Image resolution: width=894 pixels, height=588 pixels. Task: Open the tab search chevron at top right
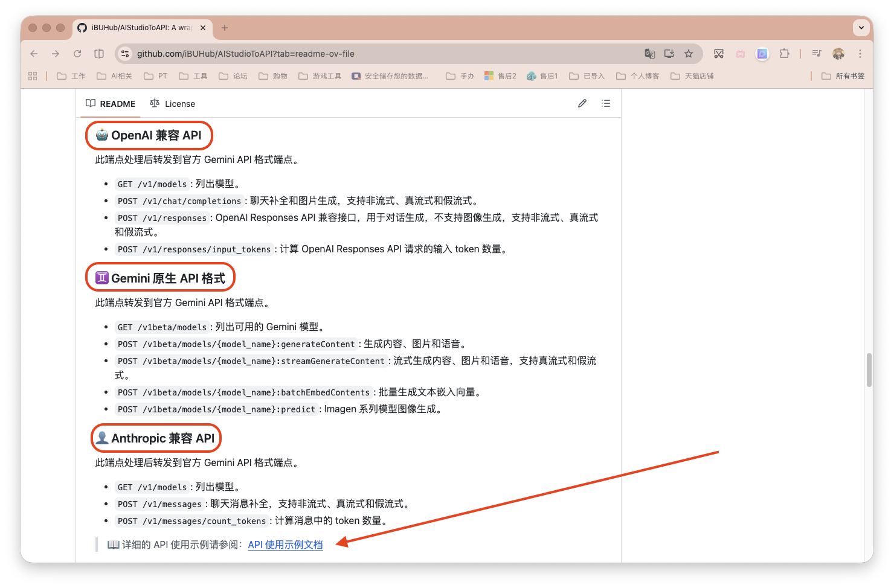tap(861, 28)
